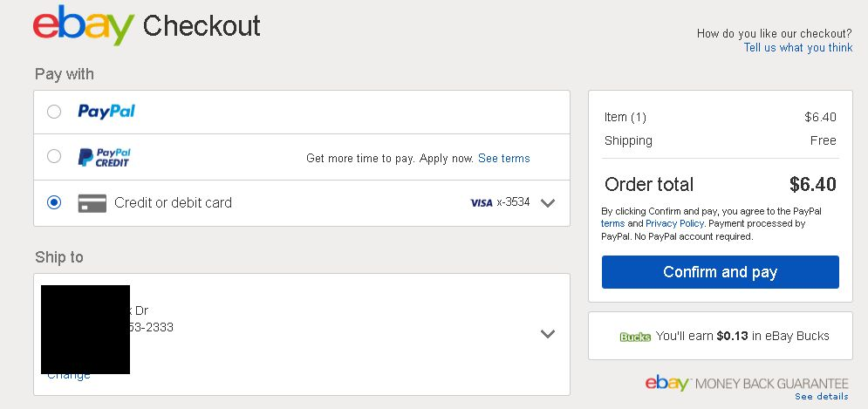Open Tell us what you think link

(798, 48)
